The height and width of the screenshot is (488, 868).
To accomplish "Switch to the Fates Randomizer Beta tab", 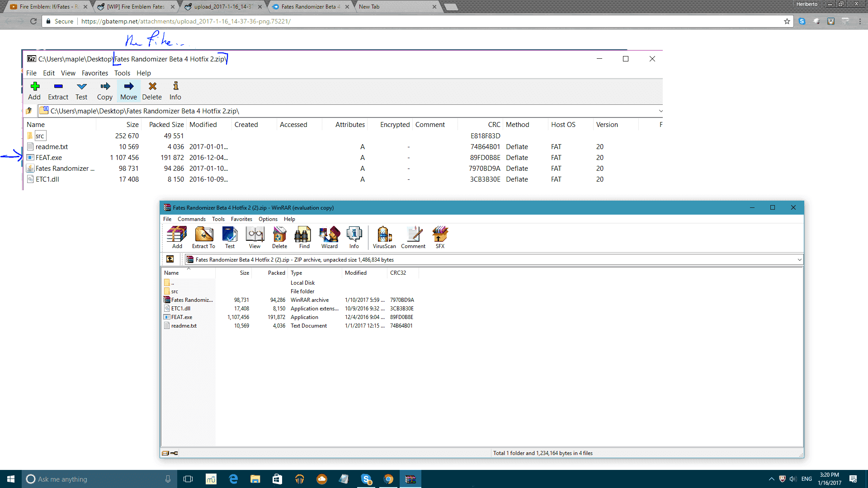I will 311,7.
